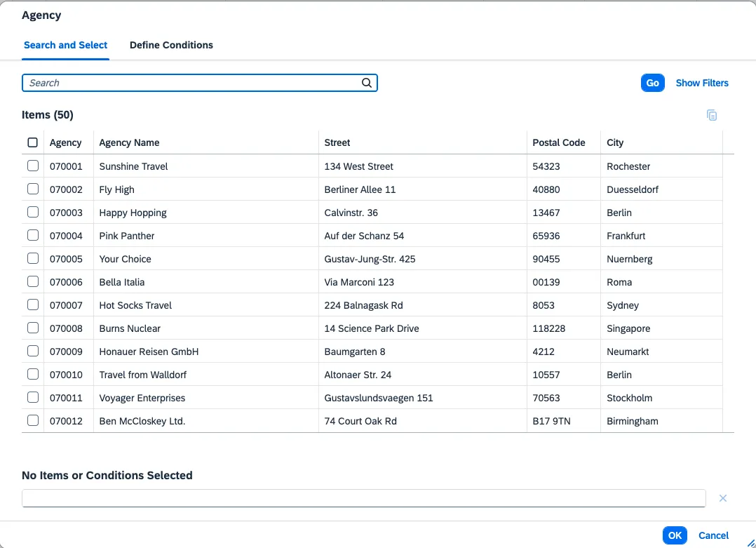Click into the Search input field
This screenshot has width=756, height=548.
tap(193, 83)
